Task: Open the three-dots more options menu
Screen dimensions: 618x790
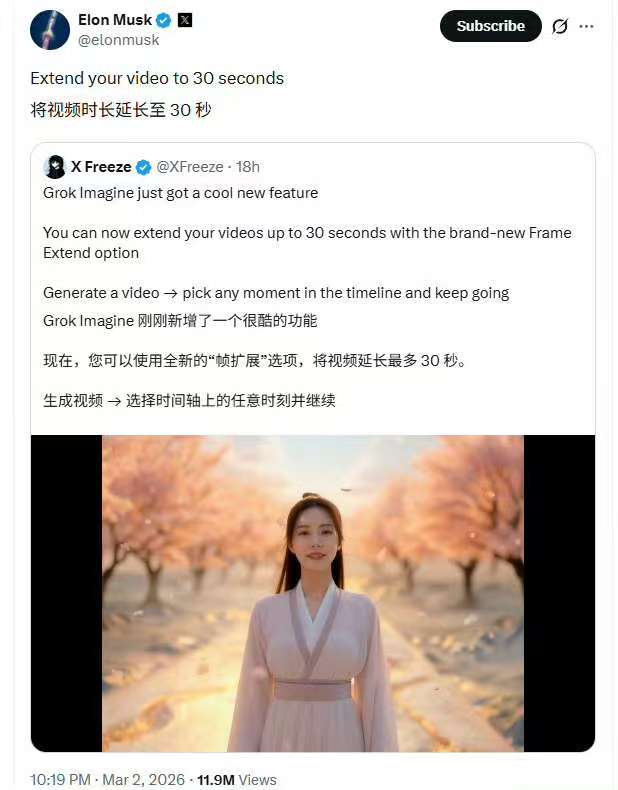Action: [586, 26]
